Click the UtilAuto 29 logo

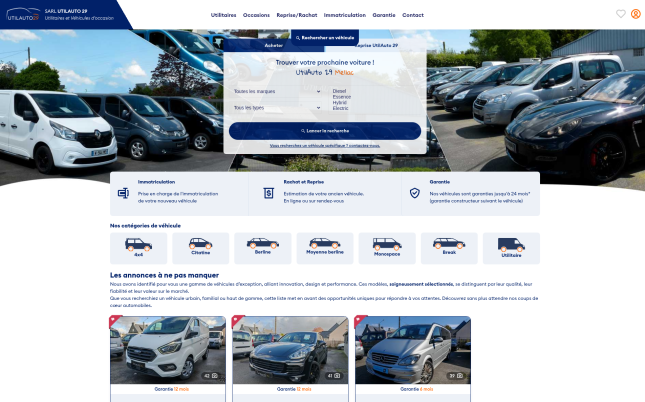tap(23, 14)
